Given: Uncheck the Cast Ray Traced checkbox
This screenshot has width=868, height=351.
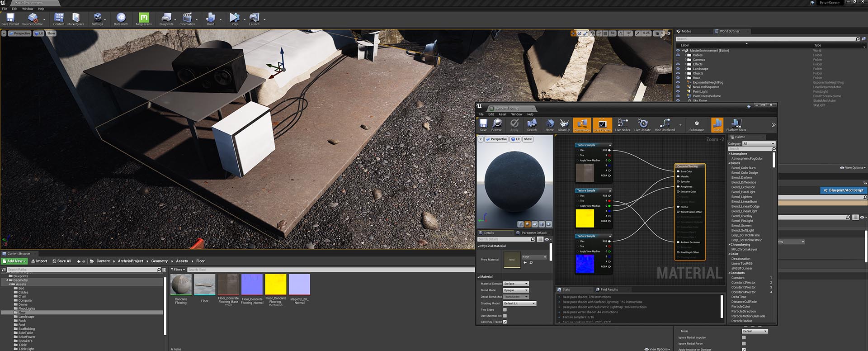Looking at the screenshot, I should [x=505, y=322].
